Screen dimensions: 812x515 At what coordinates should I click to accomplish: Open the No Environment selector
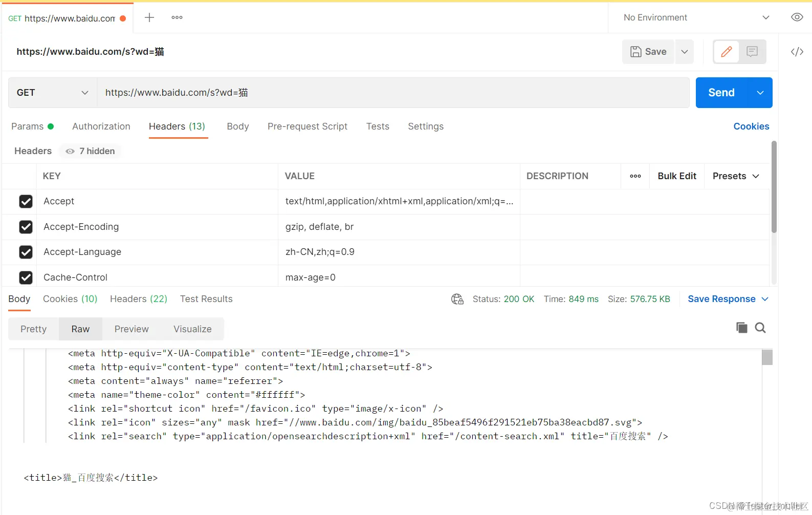click(696, 17)
